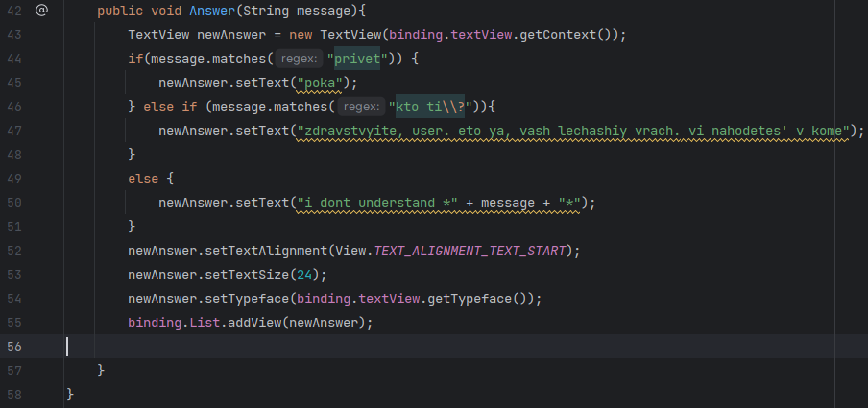Click the Answer method name

212,11
